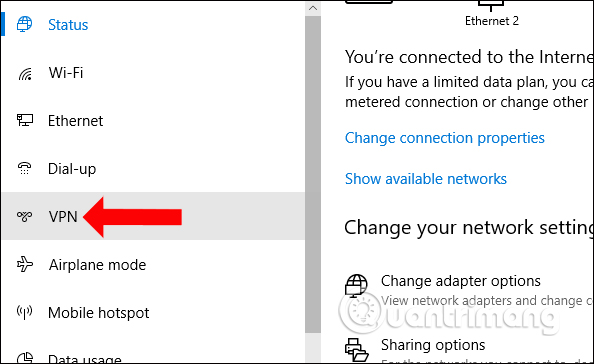Screen dimensions: 594x364
Task: Click the Airplane mode plane icon
Action: pyautogui.click(x=25, y=264)
